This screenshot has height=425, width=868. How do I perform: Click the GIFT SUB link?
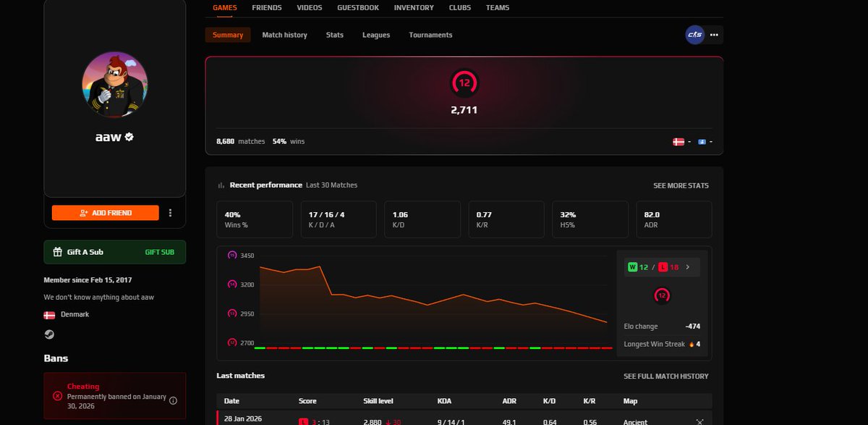coord(160,252)
